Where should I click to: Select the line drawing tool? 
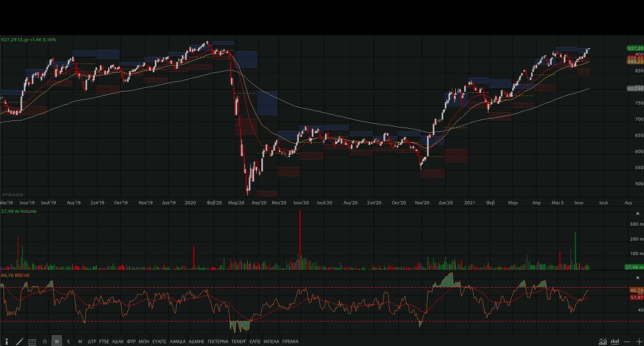coord(19,342)
